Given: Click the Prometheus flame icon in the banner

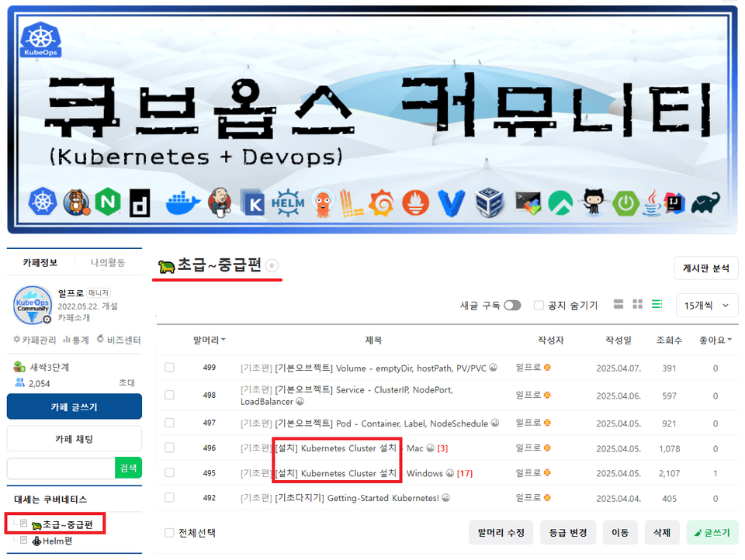Looking at the screenshot, I should (x=415, y=202).
